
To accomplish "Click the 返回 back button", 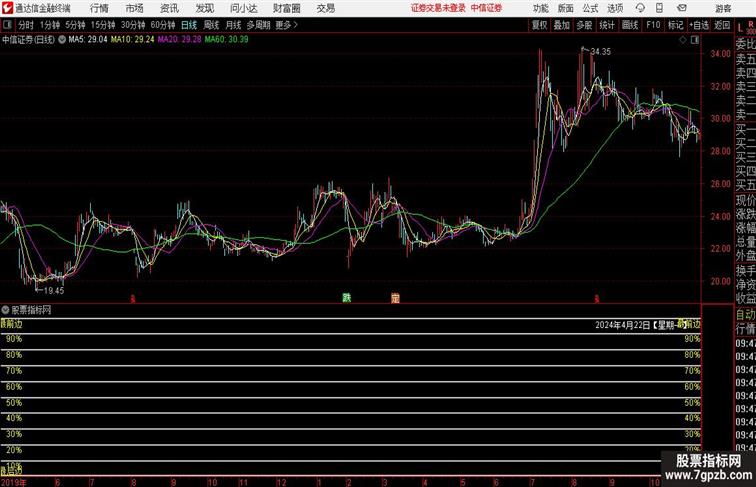I will tap(722, 25).
